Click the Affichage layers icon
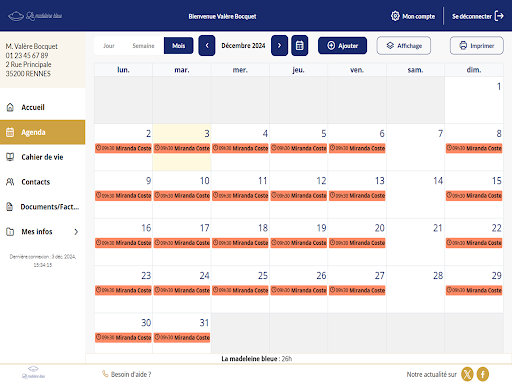Screen dimensions: 512x384 [x=390, y=46]
